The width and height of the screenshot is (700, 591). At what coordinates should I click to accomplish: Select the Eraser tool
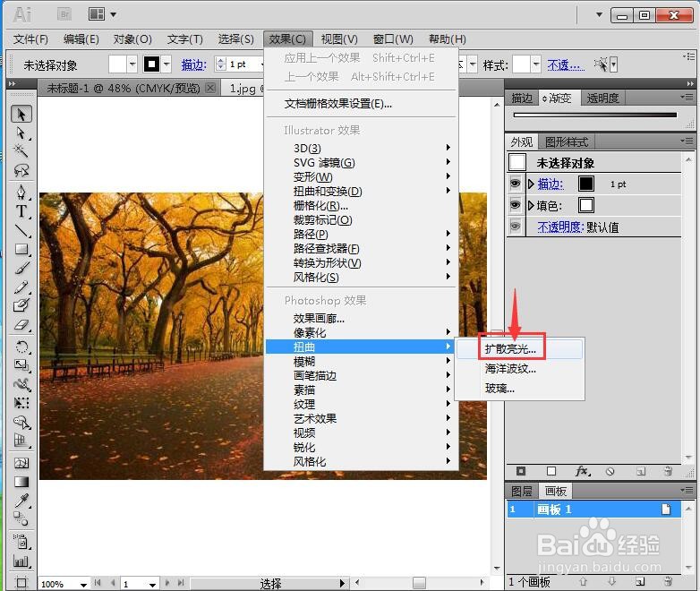21,325
